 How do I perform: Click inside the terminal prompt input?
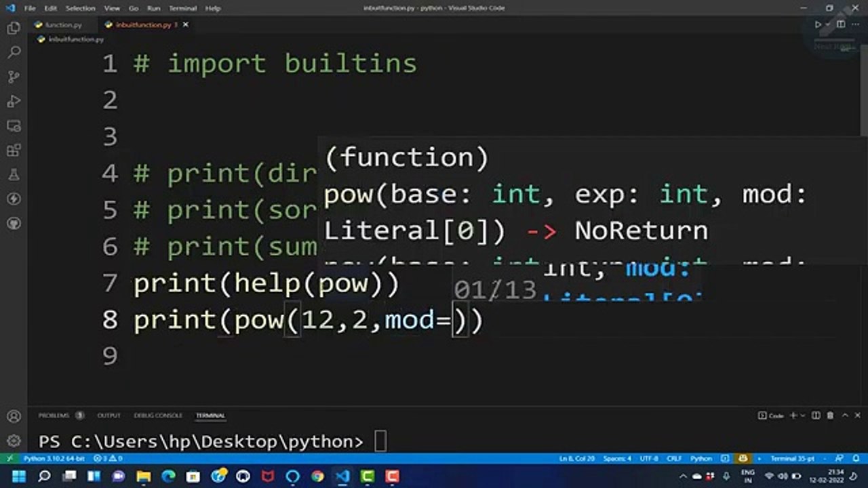coord(380,441)
